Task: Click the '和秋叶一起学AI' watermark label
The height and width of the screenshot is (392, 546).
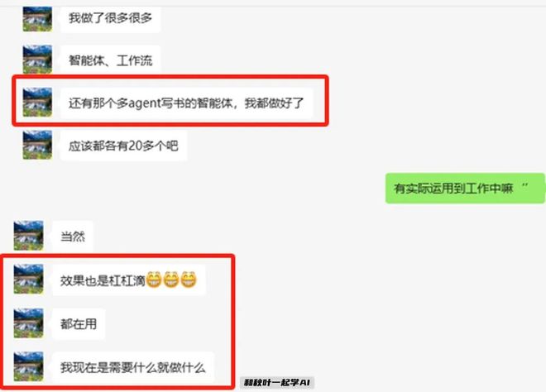Action: (277, 383)
